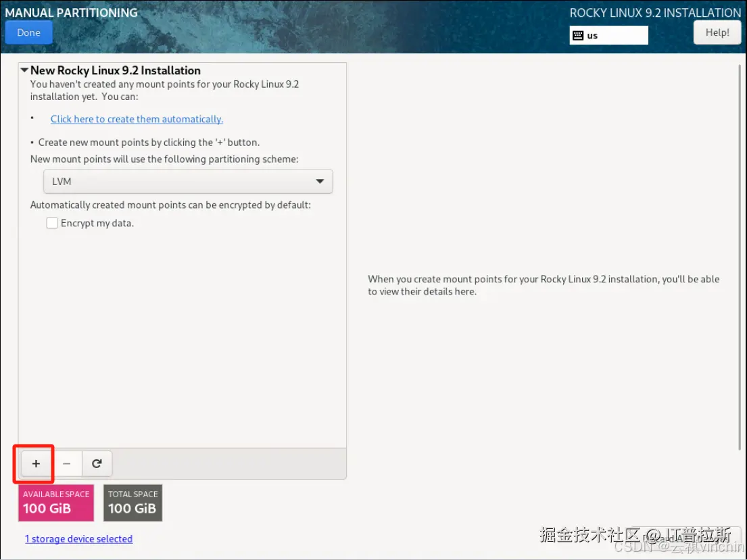747x560 pixels.
Task: Click the Total Space 100 GiB box
Action: point(133,503)
